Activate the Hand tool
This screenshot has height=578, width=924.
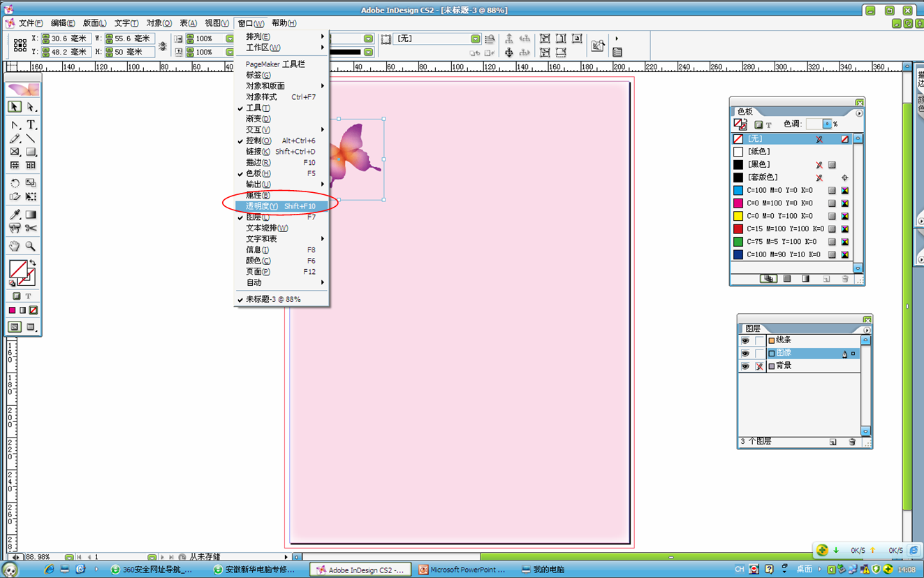pos(15,246)
